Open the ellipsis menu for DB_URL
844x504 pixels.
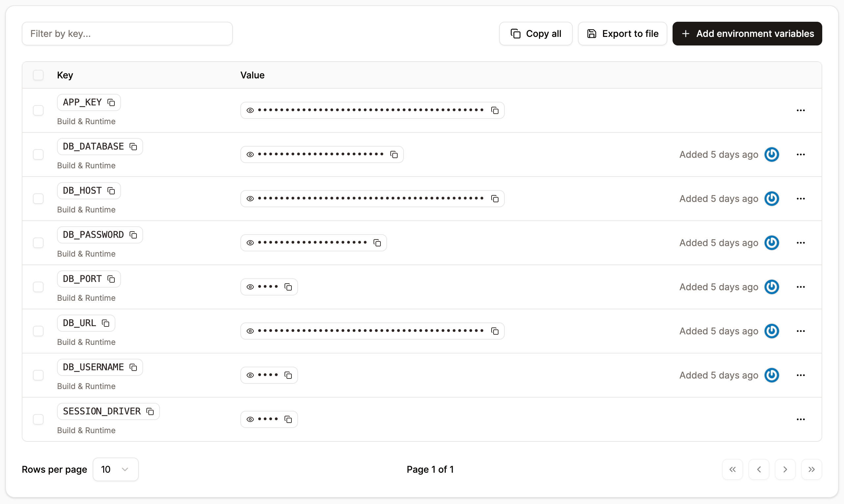[801, 331]
